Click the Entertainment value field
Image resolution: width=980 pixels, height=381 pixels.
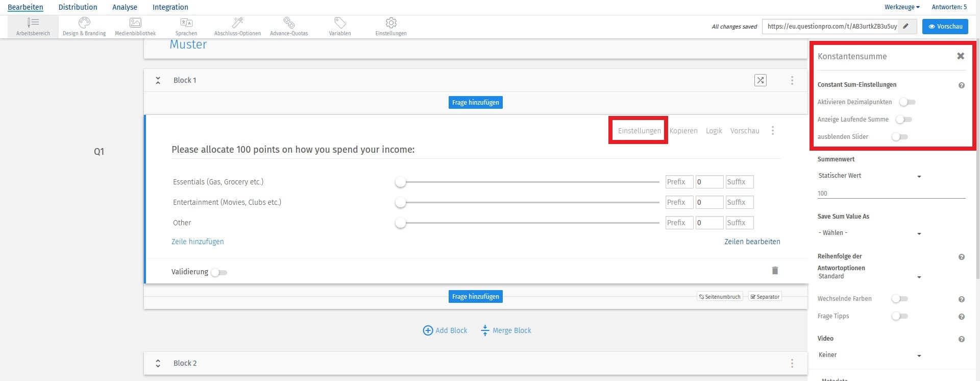coord(709,202)
